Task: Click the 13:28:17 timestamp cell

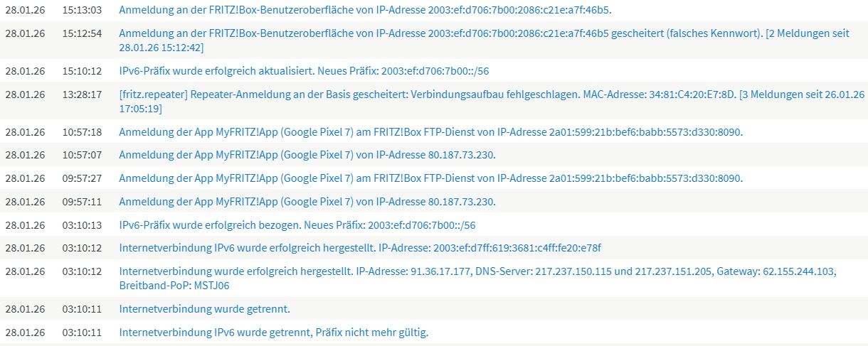Action: [82, 94]
